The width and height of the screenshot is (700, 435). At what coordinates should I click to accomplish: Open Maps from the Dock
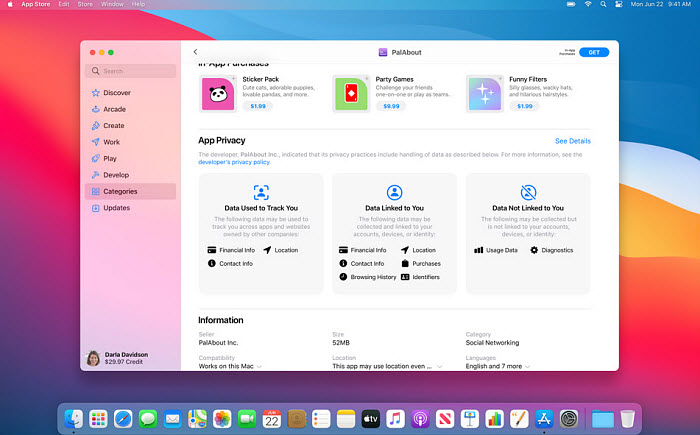pyautogui.click(x=197, y=419)
